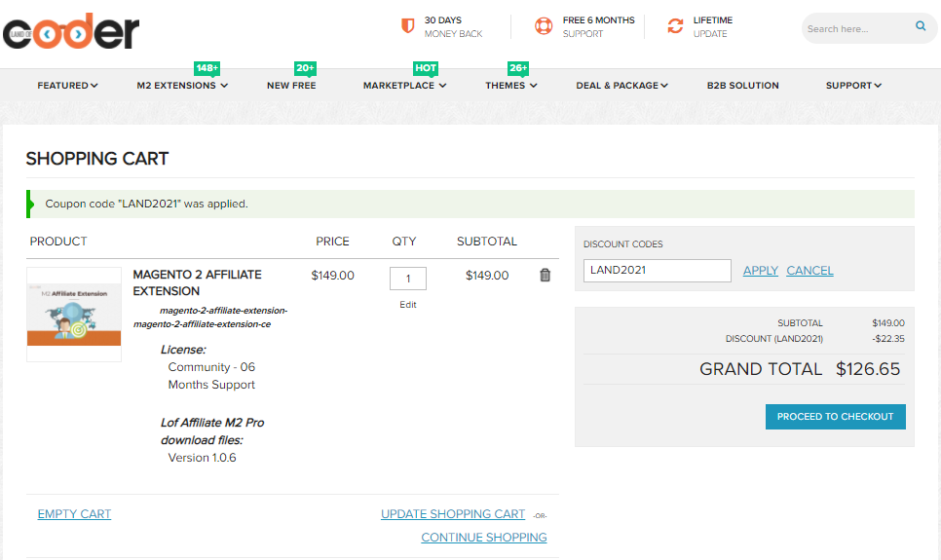This screenshot has height=560, width=941.
Task: Click the Landofcoder logo
Action: (70, 31)
